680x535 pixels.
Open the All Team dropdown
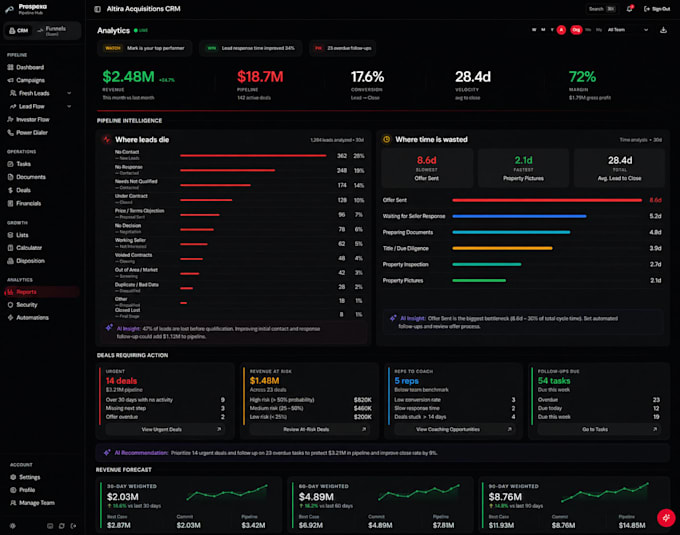[628, 30]
